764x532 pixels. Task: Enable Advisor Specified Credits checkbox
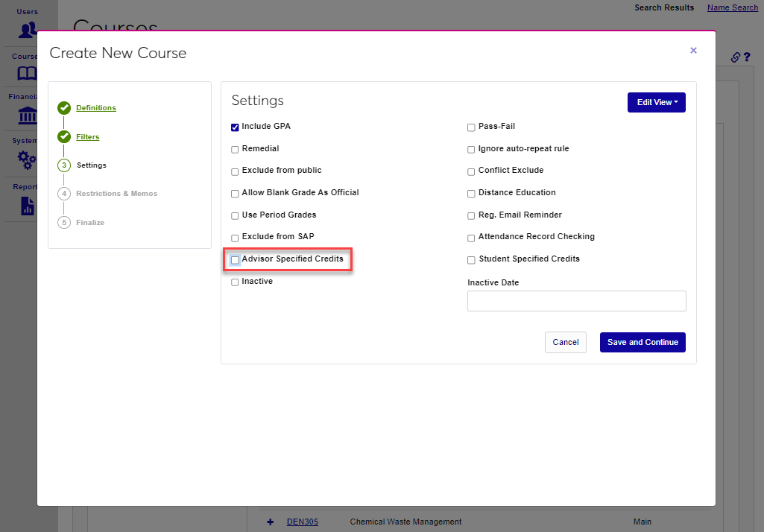coord(235,260)
